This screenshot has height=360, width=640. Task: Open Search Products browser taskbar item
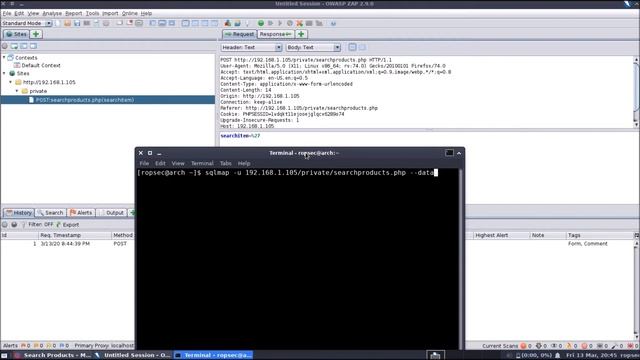pyautogui.click(x=53, y=356)
